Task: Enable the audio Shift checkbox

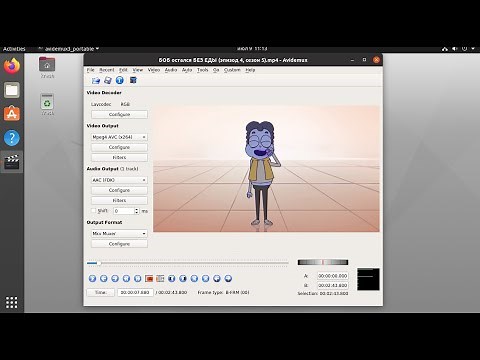Action: (94, 211)
